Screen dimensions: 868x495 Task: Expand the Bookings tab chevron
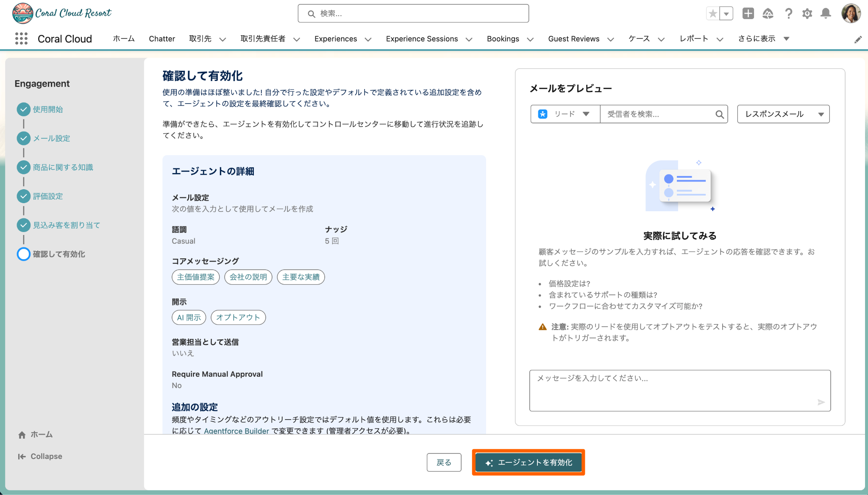[530, 39]
